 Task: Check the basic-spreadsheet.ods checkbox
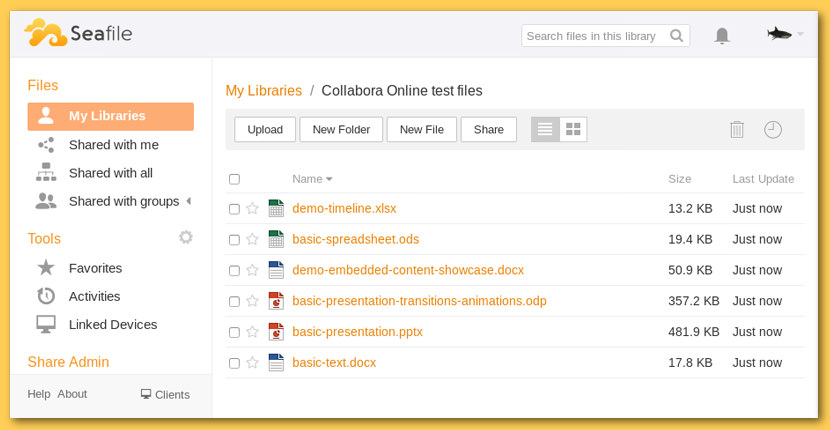(234, 240)
